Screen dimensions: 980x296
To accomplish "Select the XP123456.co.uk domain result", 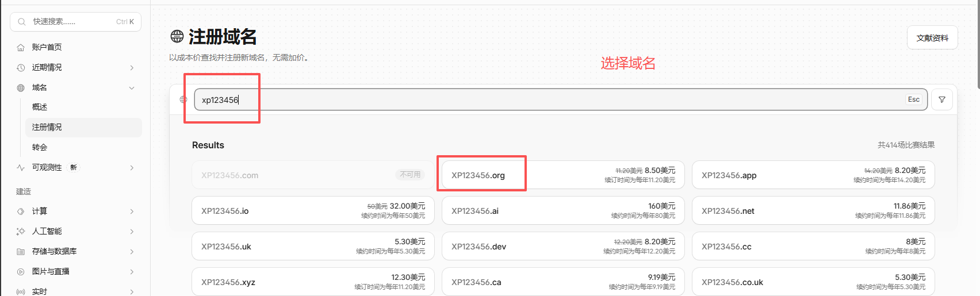I will (x=813, y=282).
